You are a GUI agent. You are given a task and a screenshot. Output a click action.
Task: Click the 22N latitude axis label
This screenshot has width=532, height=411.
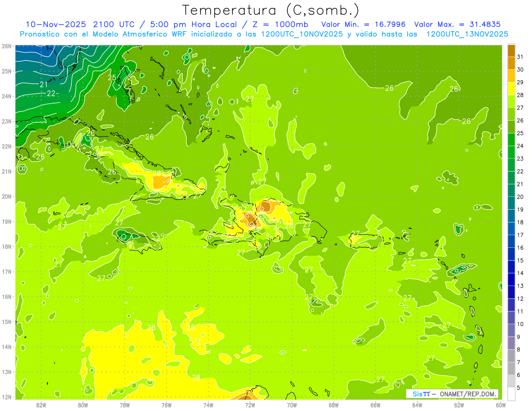(x=7, y=146)
